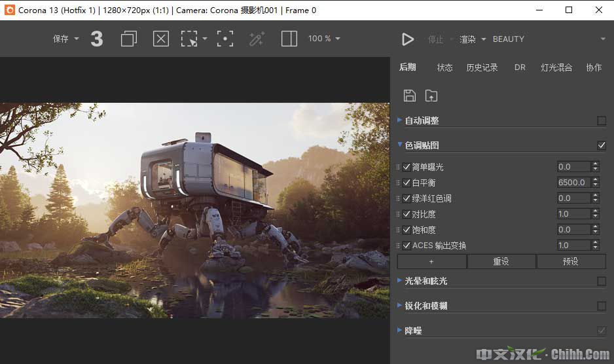Click the 预设 button
Viewport: 614px width, 364px height.
click(570, 261)
